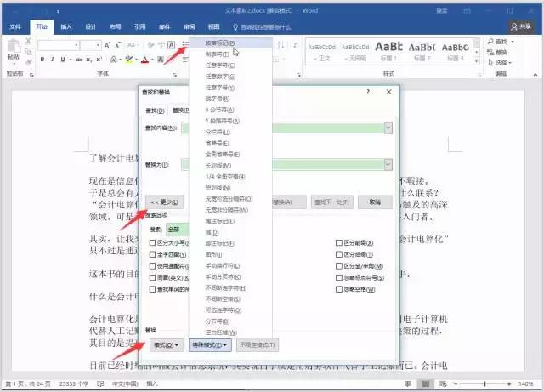This screenshot has width=544, height=392.
Task: Apply superscript formatting
Action: tap(99, 60)
